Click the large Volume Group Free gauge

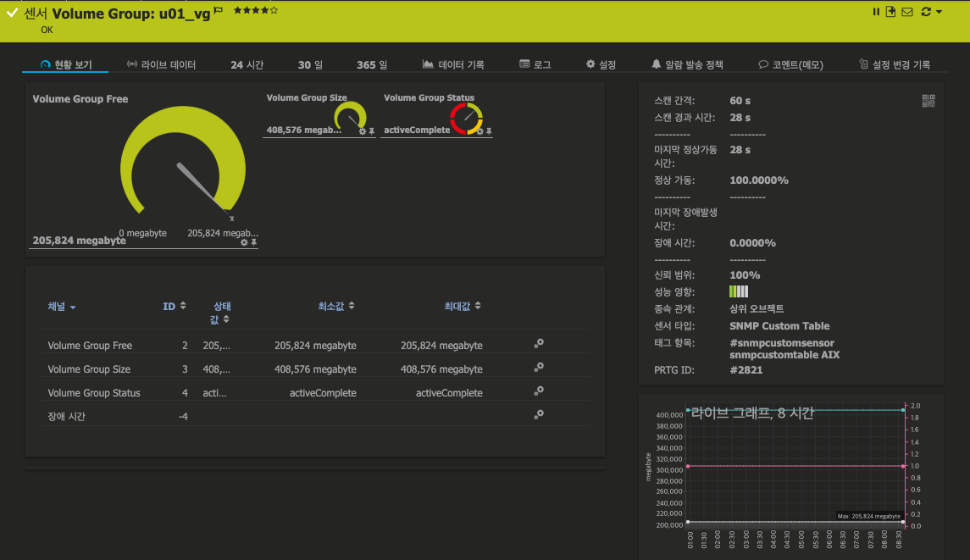183,162
